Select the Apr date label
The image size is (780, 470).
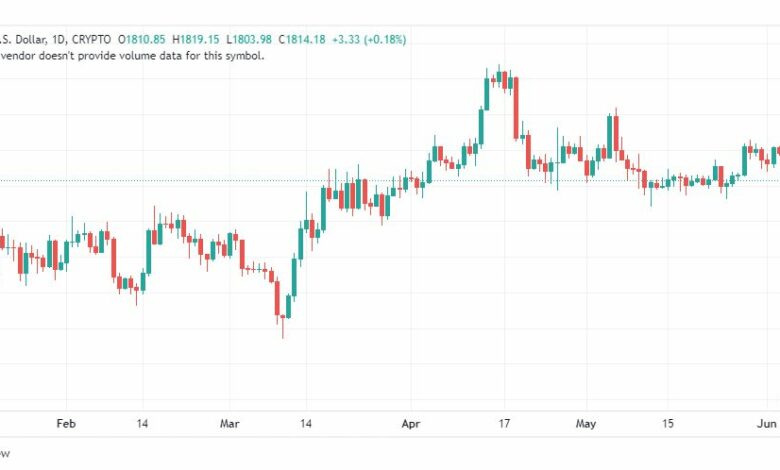point(411,424)
